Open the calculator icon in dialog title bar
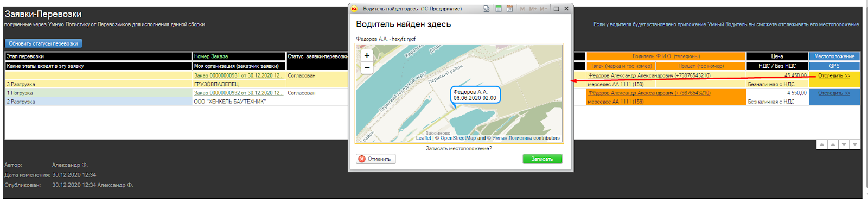This screenshot has width=868, height=202. 498,9
